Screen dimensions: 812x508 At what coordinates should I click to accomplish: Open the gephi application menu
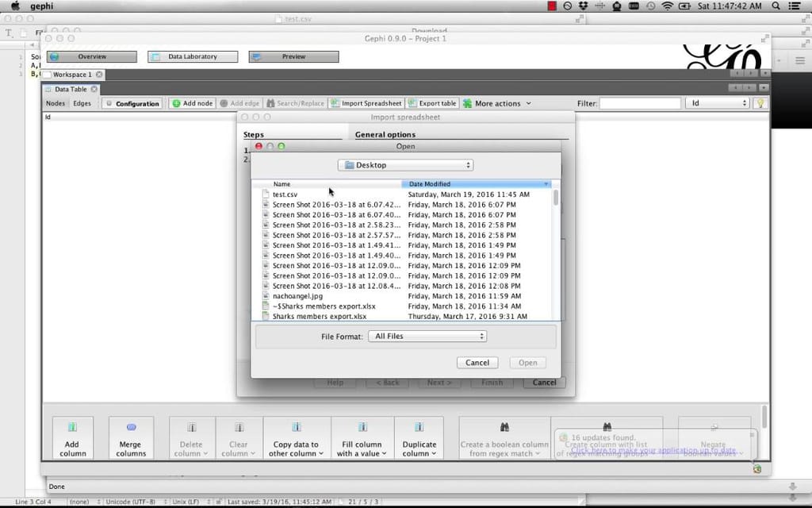click(x=42, y=6)
